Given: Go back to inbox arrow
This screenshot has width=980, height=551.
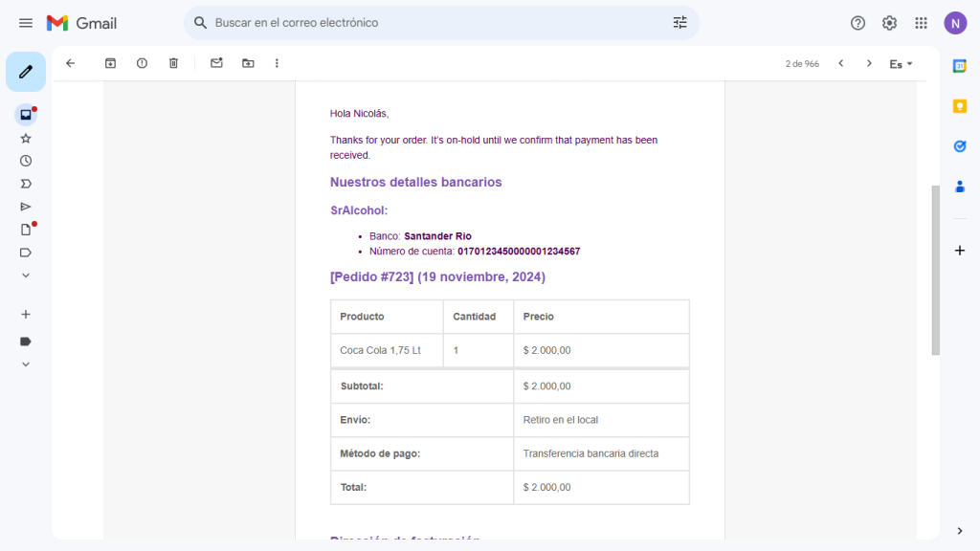Looking at the screenshot, I should tap(71, 63).
